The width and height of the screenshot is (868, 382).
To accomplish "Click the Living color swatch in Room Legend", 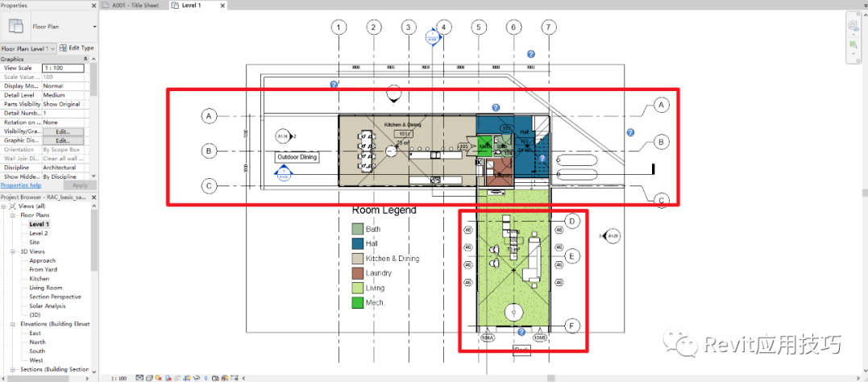I will 358,288.
